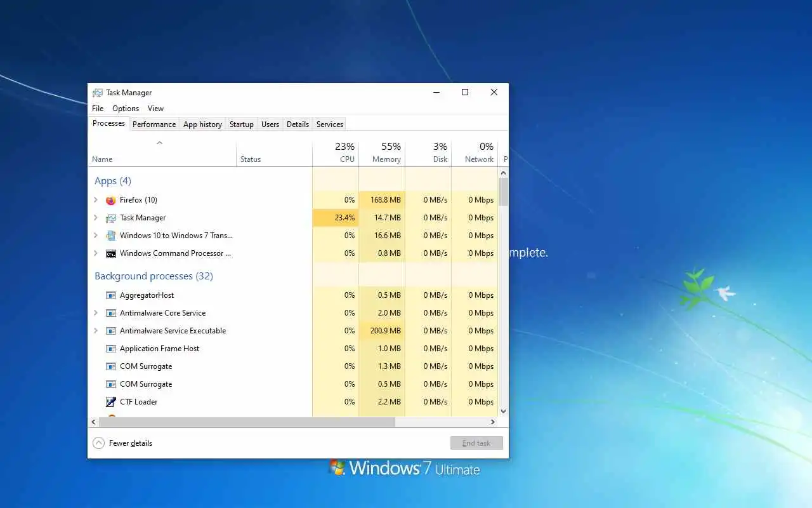Open the File menu
This screenshot has width=812, height=508.
[98, 109]
